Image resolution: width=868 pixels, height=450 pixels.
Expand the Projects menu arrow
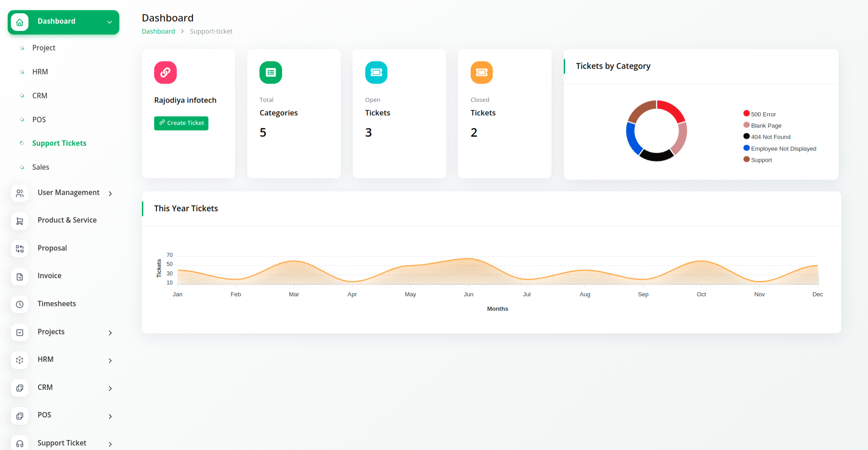[x=110, y=333]
